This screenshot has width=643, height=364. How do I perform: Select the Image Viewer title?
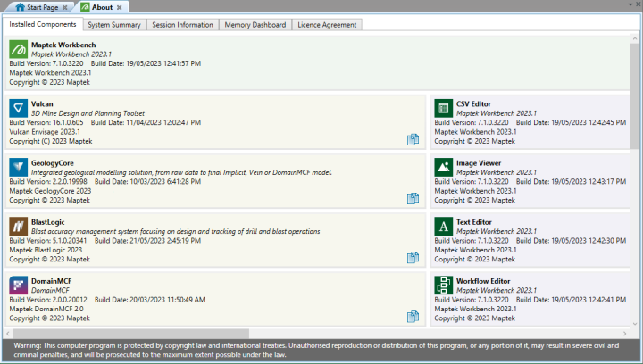pos(479,163)
